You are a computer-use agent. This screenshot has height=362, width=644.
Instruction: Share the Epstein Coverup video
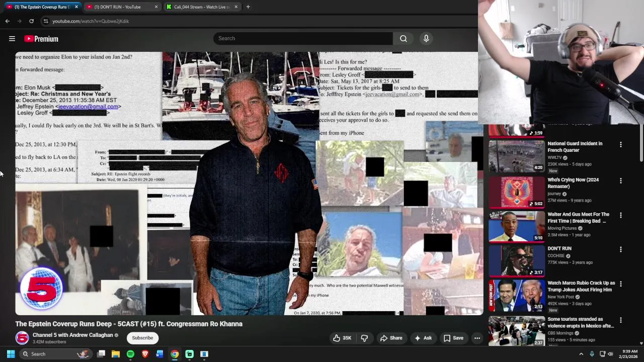point(391,338)
